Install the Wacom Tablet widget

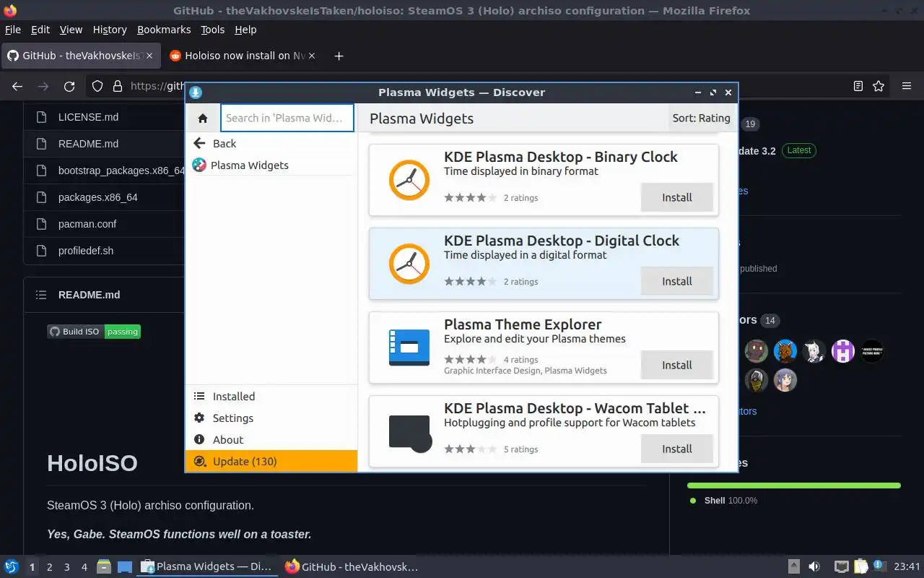677,449
